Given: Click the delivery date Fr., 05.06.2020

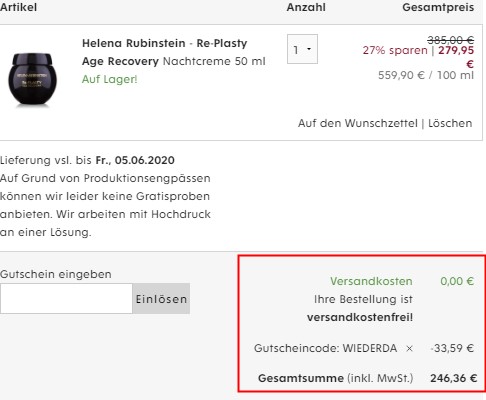Looking at the screenshot, I should (135, 160).
